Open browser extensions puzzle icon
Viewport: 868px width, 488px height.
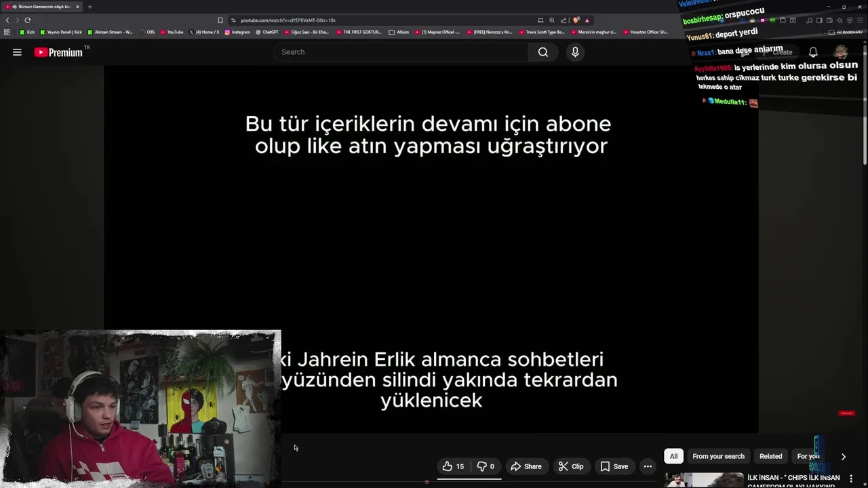783,20
